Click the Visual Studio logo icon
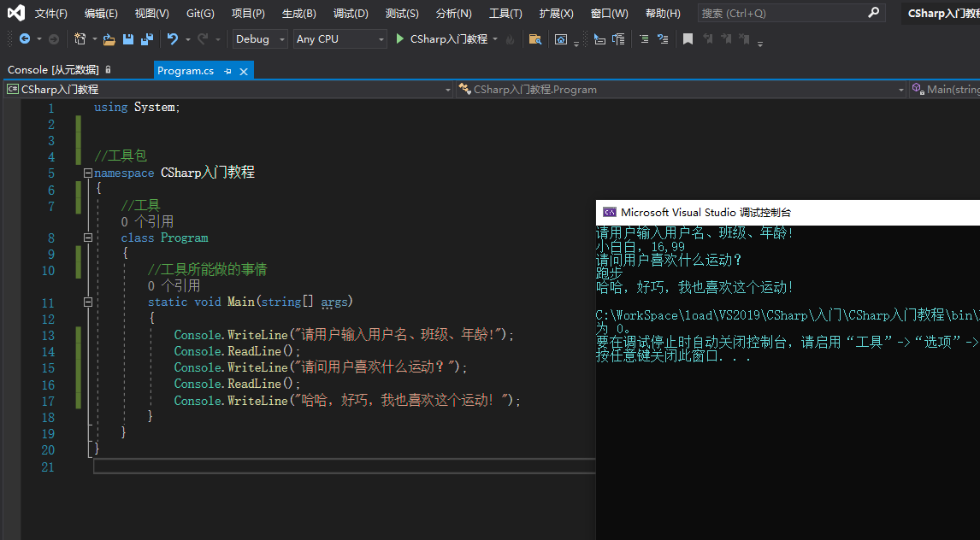The height and width of the screenshot is (540, 980). 16,13
